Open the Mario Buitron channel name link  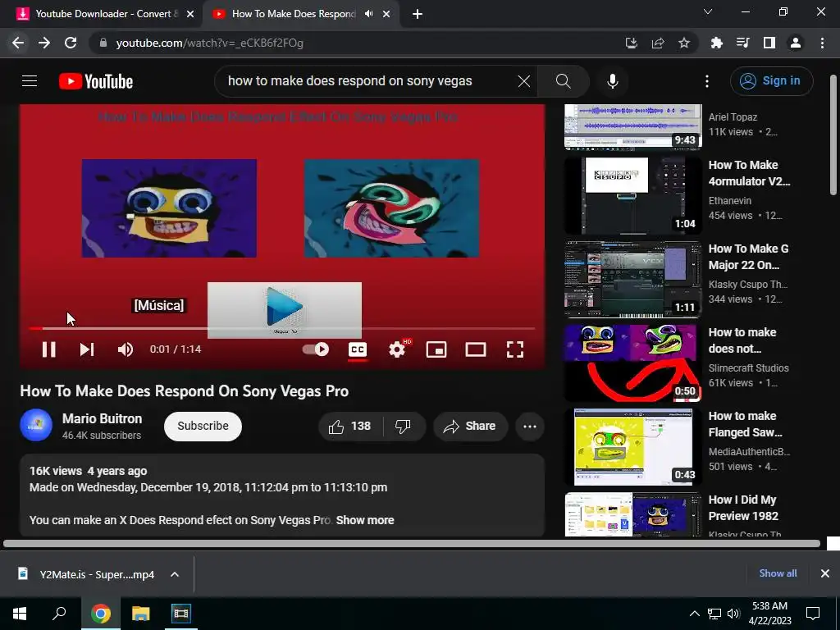(x=103, y=418)
